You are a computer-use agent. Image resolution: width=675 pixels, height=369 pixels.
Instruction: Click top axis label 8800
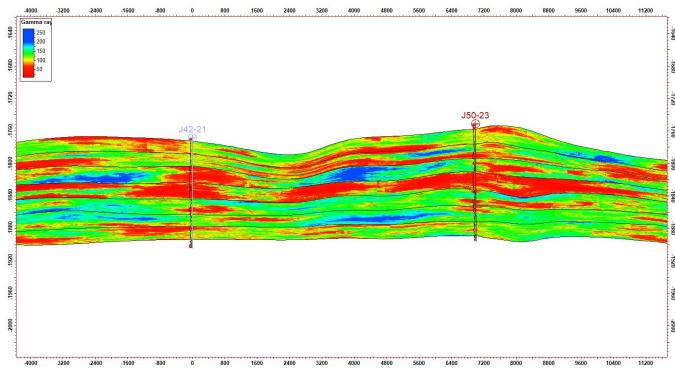[x=548, y=10]
